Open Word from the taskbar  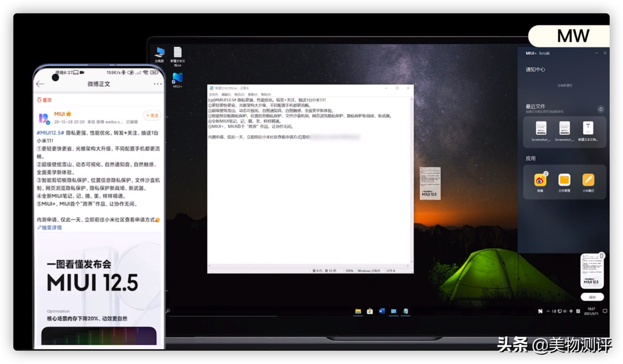[382, 311]
